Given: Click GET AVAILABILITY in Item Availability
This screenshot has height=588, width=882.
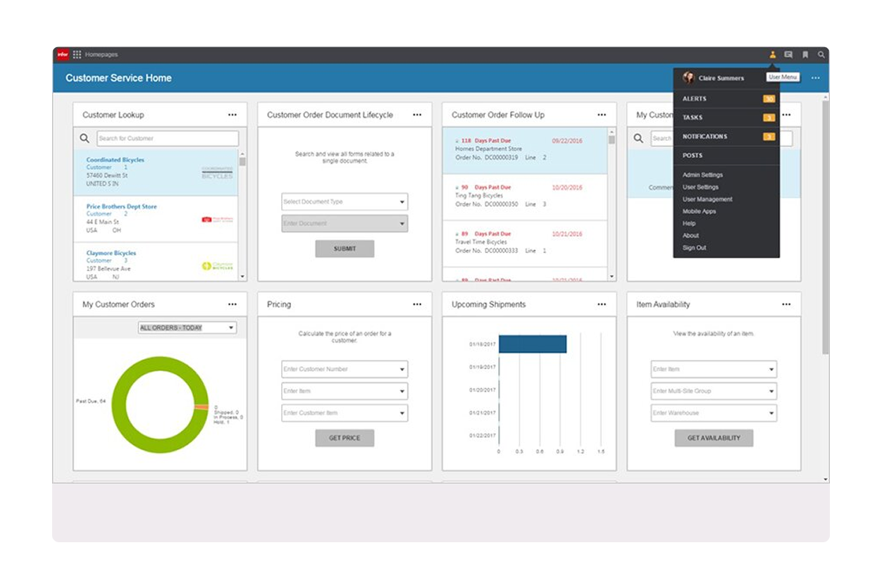Looking at the screenshot, I should click(x=713, y=437).
